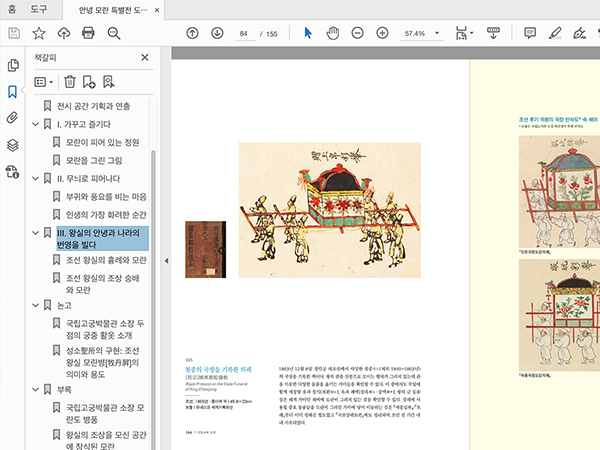Activate the Hand pan tool
Viewport: 600px width, 450px height.
(x=333, y=33)
